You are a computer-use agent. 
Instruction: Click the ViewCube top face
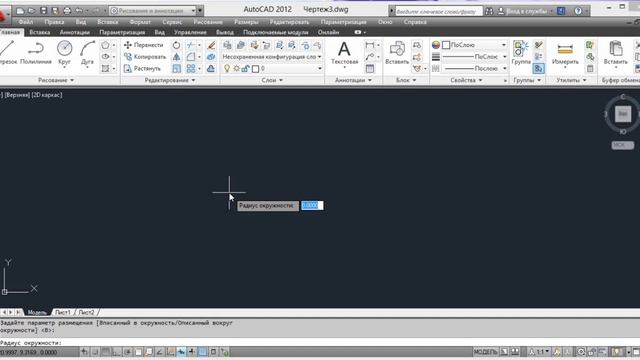pyautogui.click(x=623, y=114)
